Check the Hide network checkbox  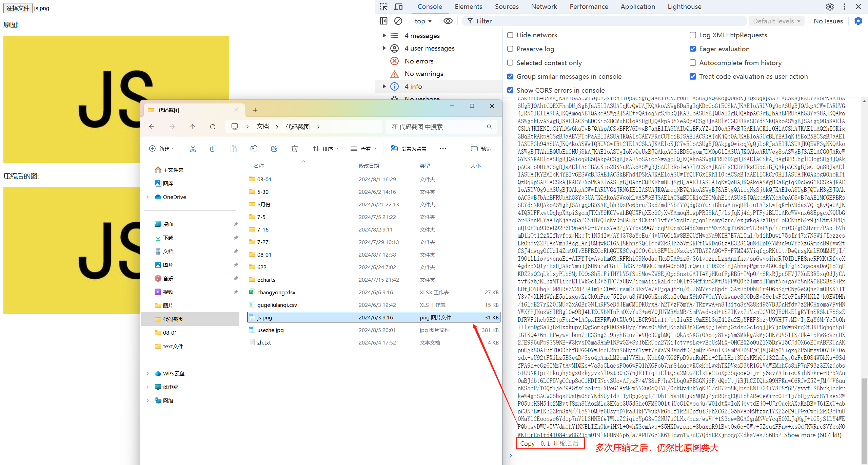click(x=510, y=35)
